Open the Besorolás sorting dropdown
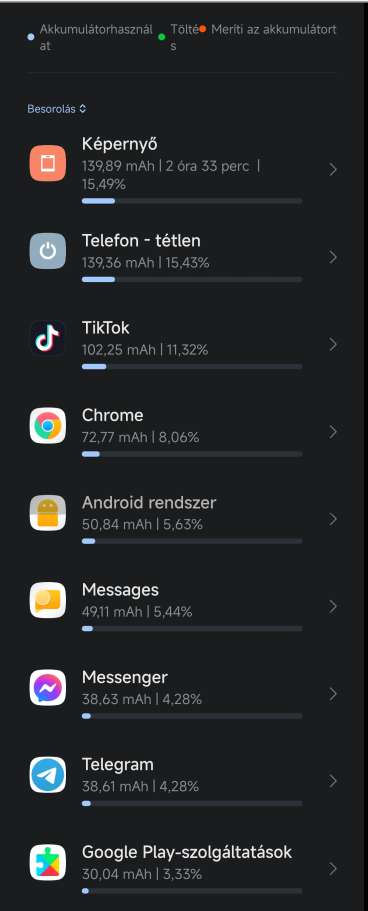This screenshot has width=368, height=911. point(57,109)
